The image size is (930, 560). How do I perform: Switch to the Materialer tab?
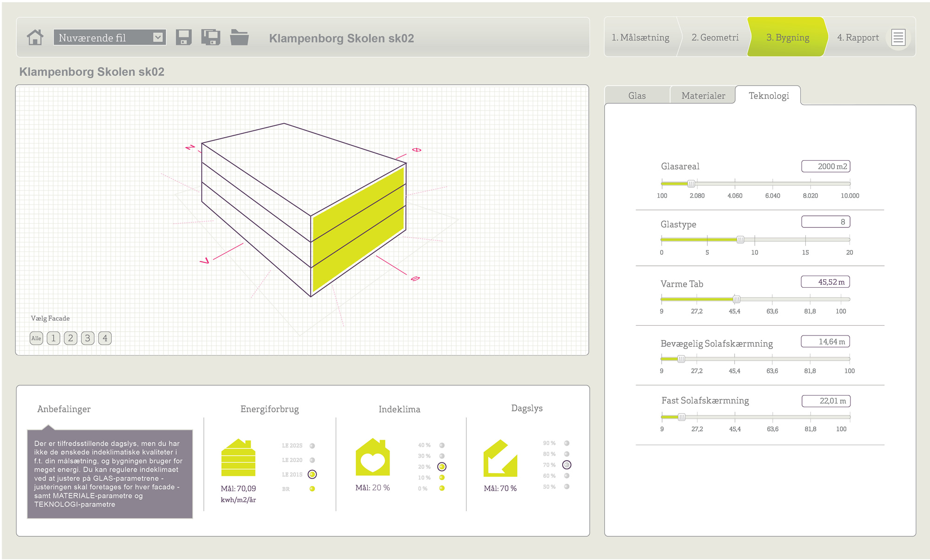(703, 96)
